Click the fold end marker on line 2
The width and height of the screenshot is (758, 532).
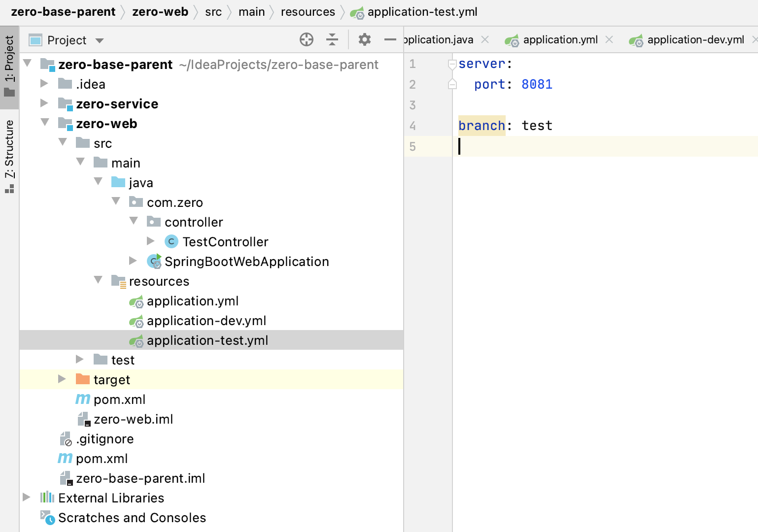(452, 84)
